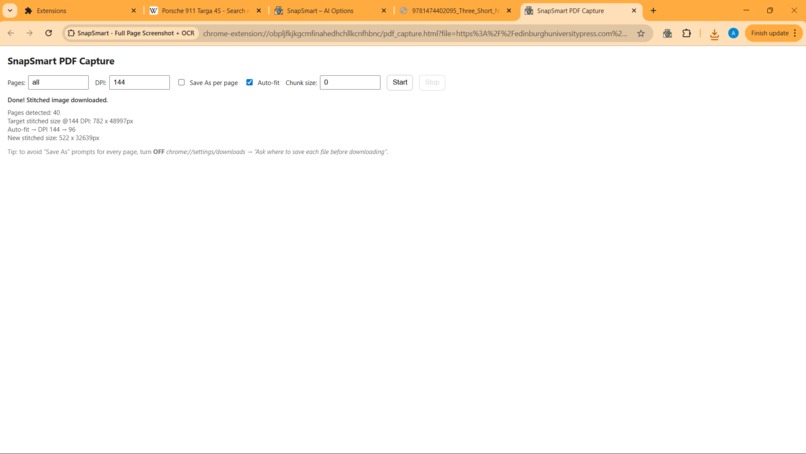Uncheck the Auto-fit checkbox
Image resolution: width=806 pixels, height=454 pixels.
(x=249, y=82)
